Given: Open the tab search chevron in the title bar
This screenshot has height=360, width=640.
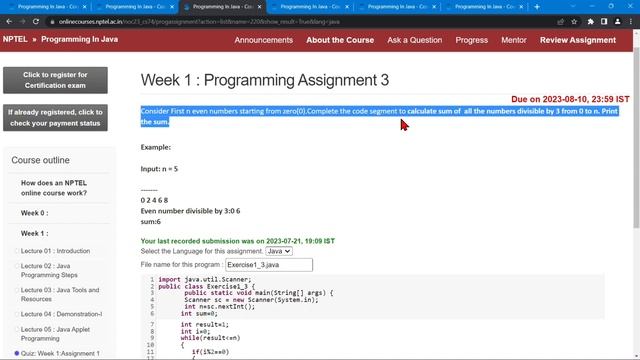Looking at the screenshot, I should click(x=573, y=7).
